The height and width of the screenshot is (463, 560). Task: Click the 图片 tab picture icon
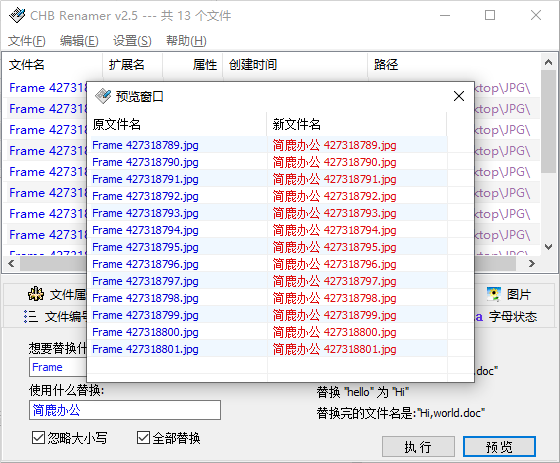pos(494,294)
